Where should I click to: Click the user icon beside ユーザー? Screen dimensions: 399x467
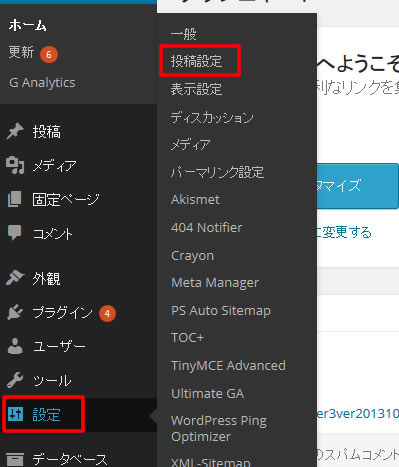15,346
